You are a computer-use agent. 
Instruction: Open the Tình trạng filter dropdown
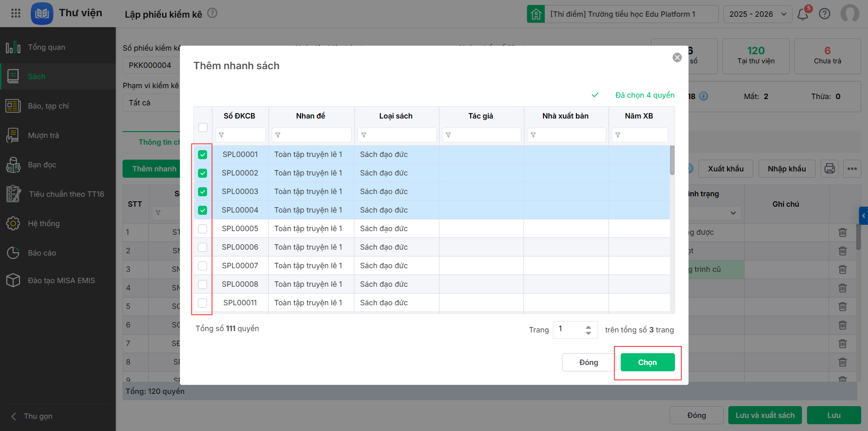tap(732, 213)
